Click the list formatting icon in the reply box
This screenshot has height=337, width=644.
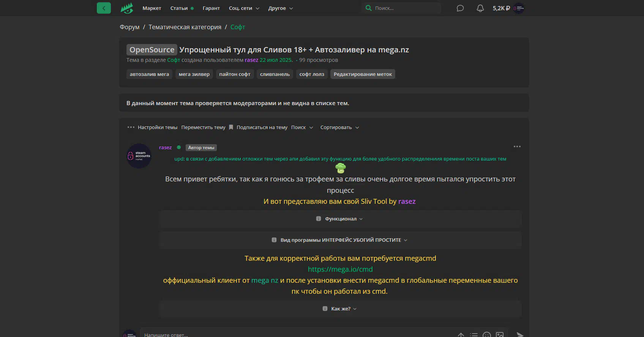[x=474, y=335]
